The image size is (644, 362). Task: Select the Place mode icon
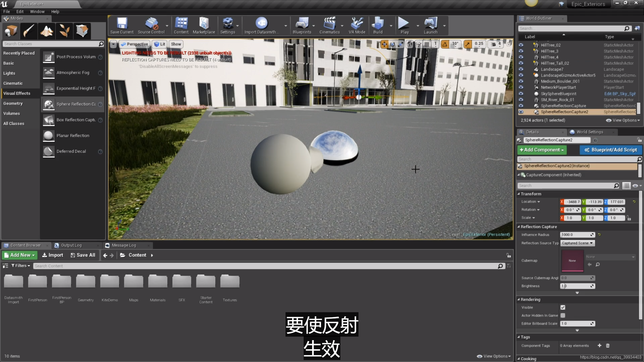[x=11, y=31]
